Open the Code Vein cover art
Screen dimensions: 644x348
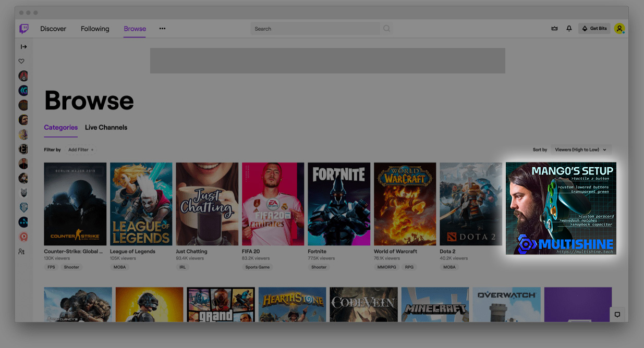tap(363, 304)
